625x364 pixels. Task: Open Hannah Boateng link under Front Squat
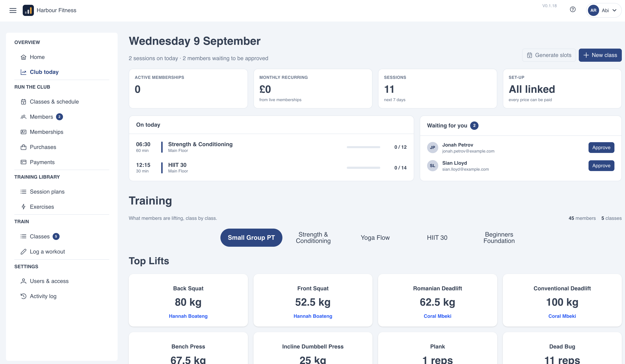(313, 316)
